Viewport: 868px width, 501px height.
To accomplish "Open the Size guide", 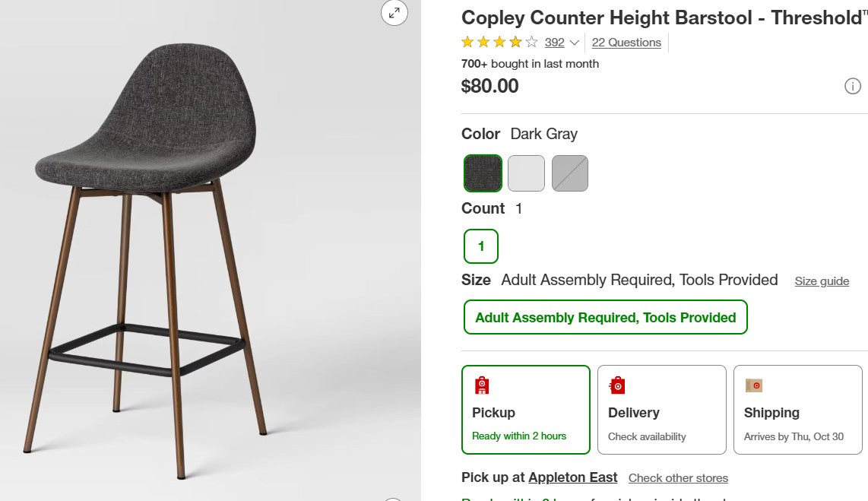I will 822,281.
